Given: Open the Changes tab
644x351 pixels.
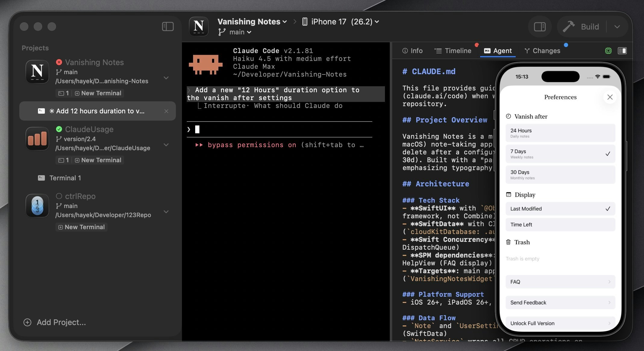Looking at the screenshot, I should click(x=546, y=51).
